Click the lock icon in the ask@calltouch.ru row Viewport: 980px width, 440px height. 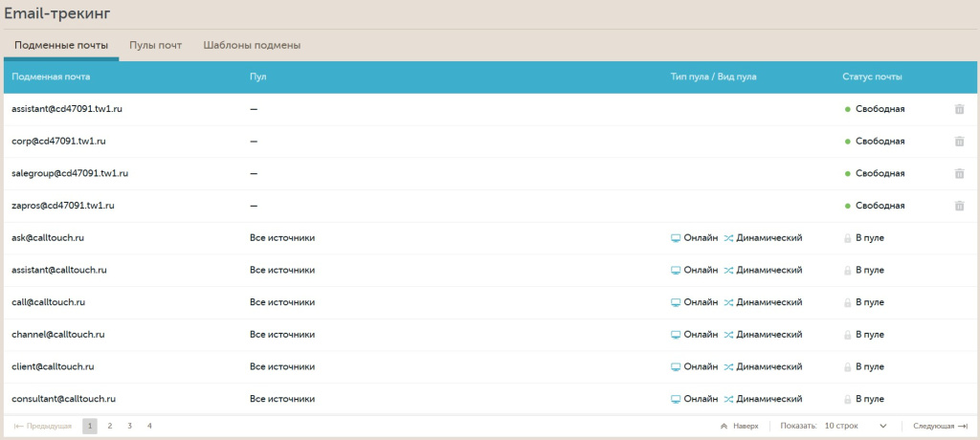[848, 238]
